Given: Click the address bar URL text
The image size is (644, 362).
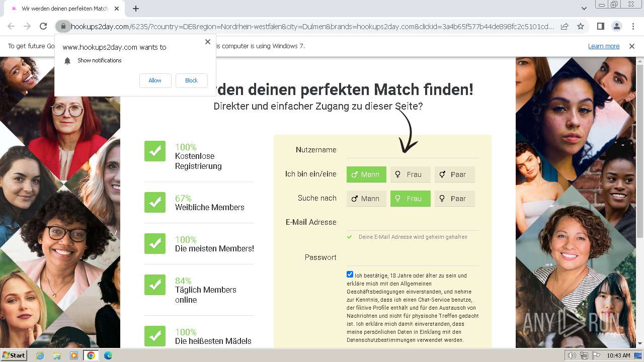Looking at the screenshot, I should (312, 26).
